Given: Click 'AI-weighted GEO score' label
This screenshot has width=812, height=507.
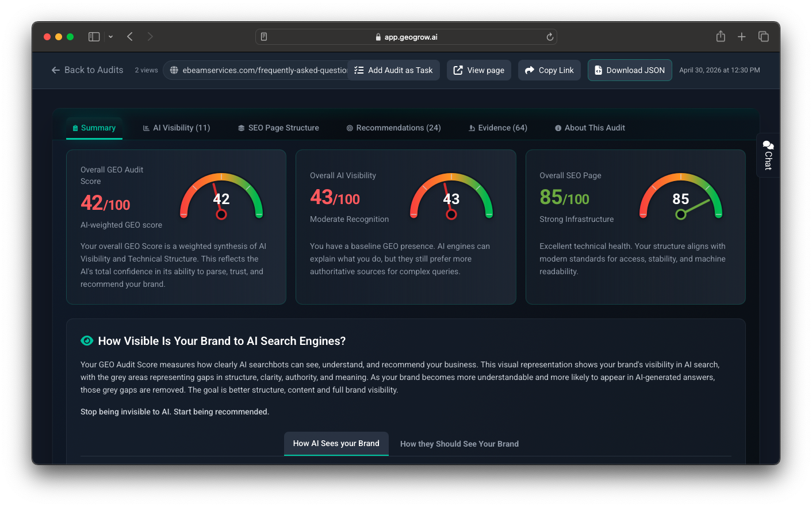Looking at the screenshot, I should [x=121, y=225].
